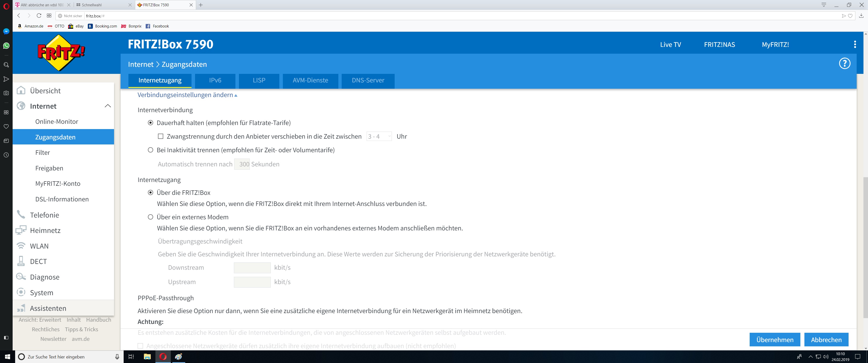Open Task View in taskbar
The height and width of the screenshot is (363, 868).
[x=131, y=357]
